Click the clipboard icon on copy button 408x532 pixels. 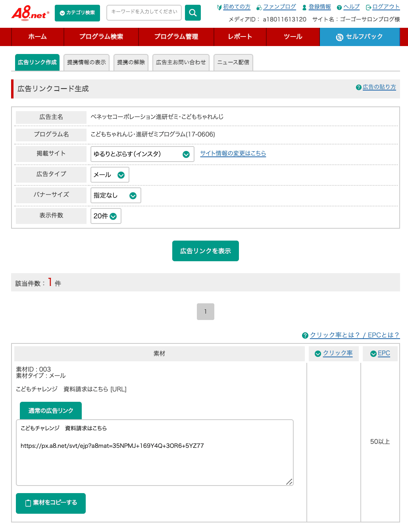[x=28, y=503]
